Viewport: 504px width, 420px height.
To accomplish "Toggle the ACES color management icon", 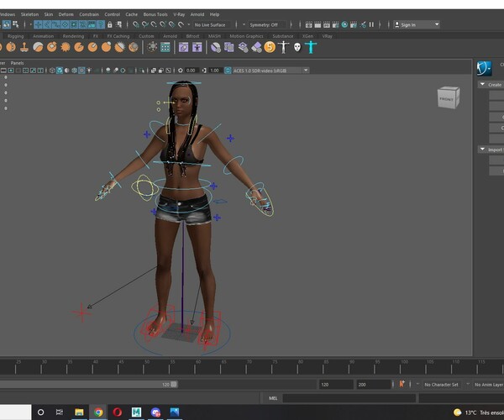I will [x=228, y=71].
